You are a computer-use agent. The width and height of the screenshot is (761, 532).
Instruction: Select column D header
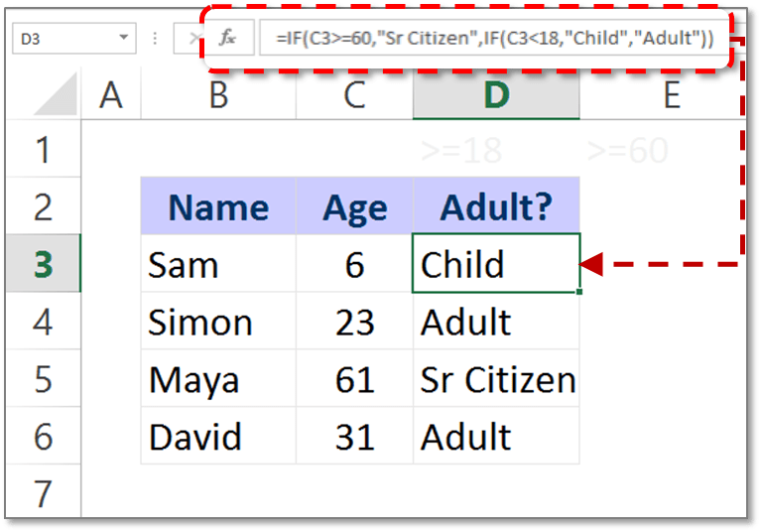click(496, 94)
